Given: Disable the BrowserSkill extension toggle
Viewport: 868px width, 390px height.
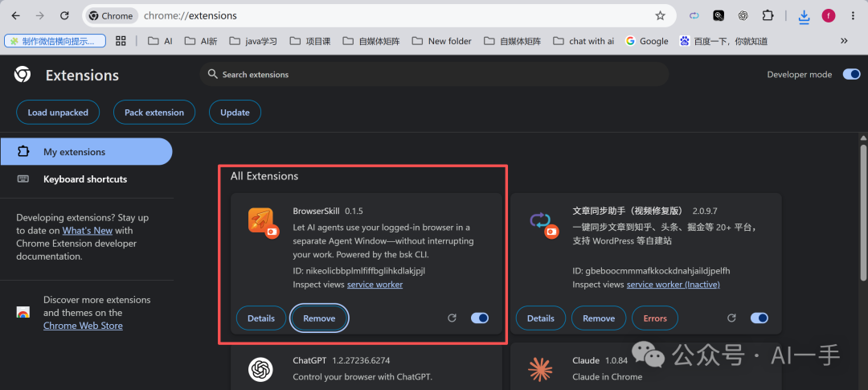Looking at the screenshot, I should [479, 318].
